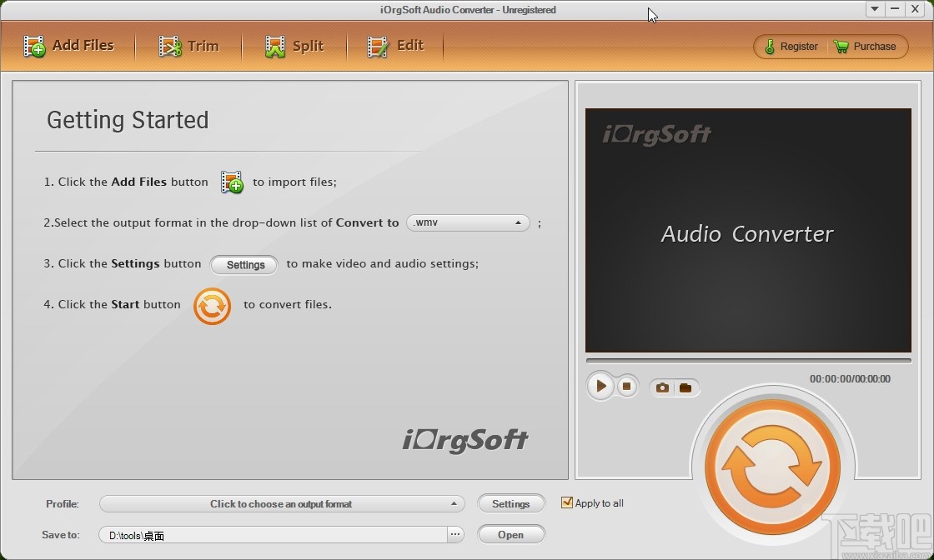Screen dimensions: 934x560
Task: Open the snapshot folder icon
Action: (685, 387)
